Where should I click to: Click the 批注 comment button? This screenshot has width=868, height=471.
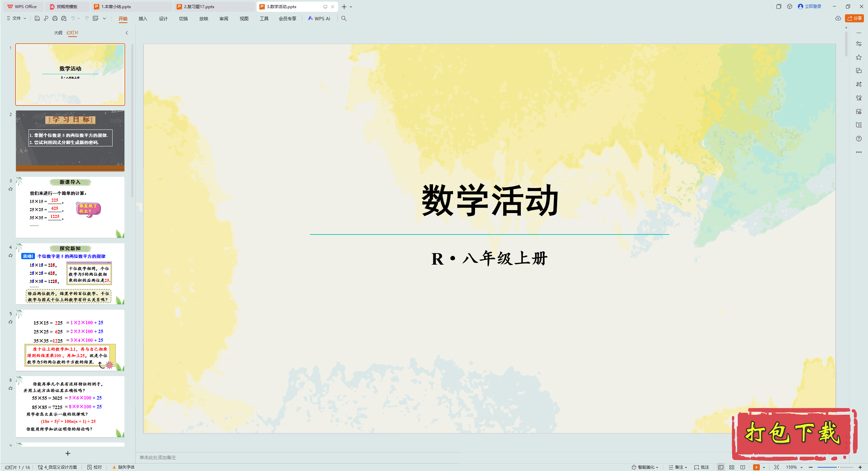[x=702, y=467]
